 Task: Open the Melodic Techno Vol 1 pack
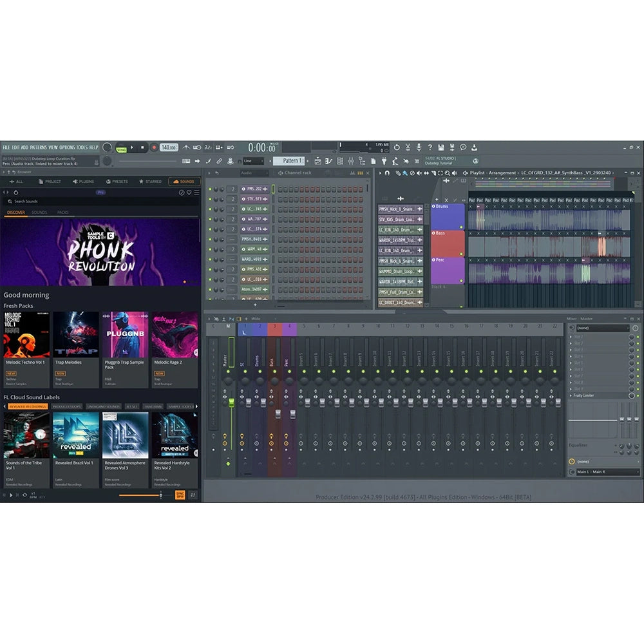point(26,350)
